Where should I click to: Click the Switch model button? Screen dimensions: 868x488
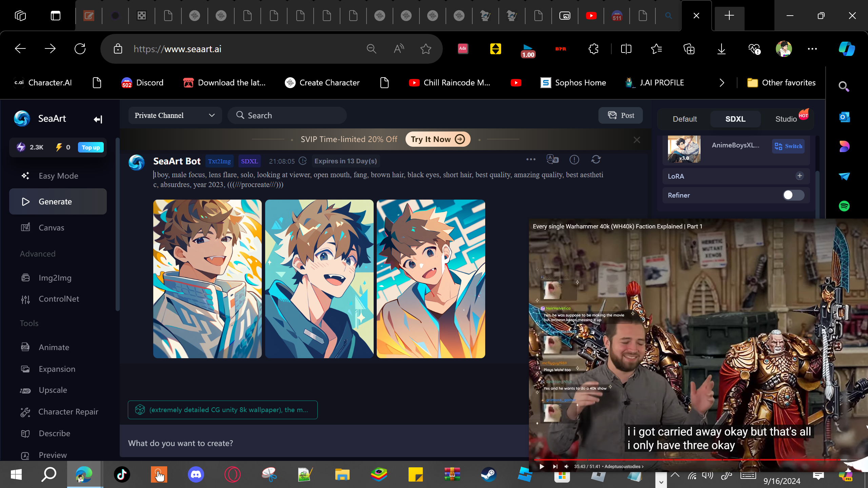pos(788,146)
